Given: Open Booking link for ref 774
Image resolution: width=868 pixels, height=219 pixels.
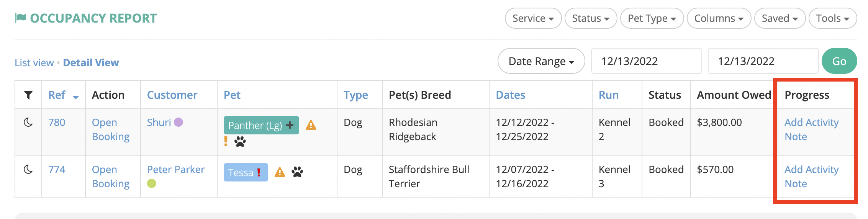Looking at the screenshot, I should (x=111, y=177).
